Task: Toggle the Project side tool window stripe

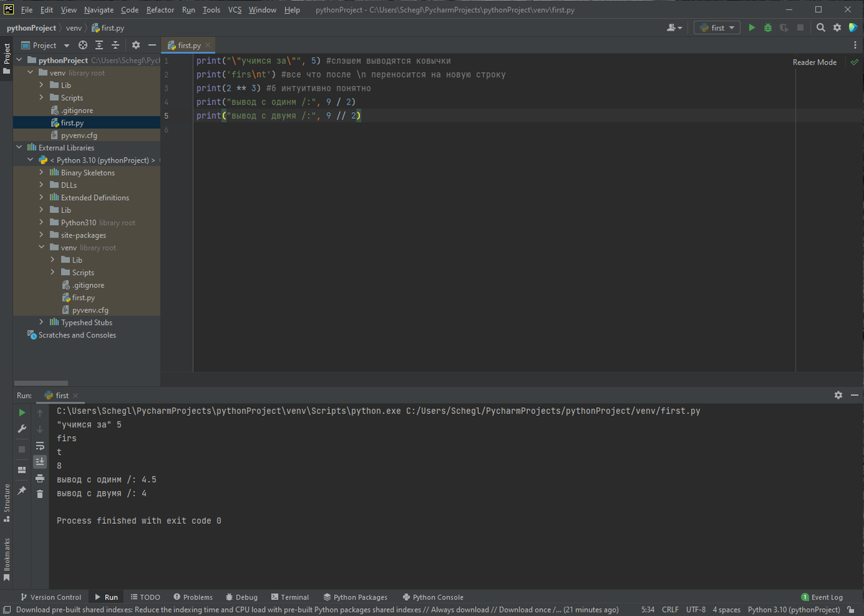Action: (x=6, y=59)
